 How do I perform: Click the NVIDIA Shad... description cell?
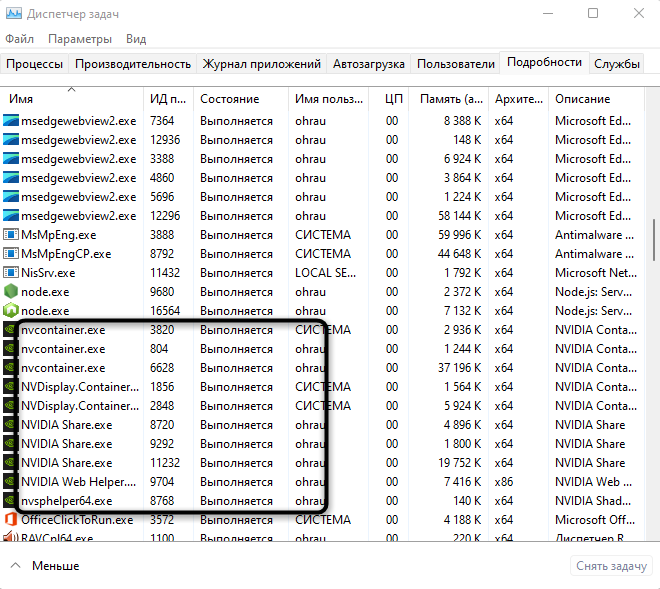(593, 501)
